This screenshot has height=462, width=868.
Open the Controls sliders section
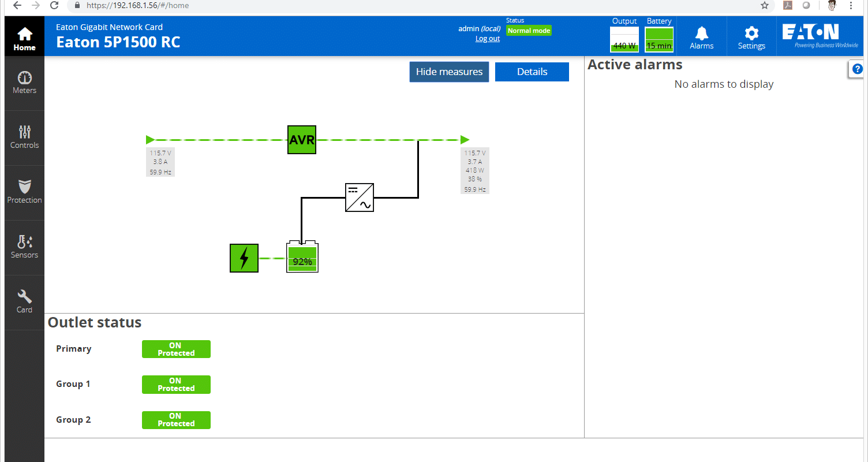pyautogui.click(x=24, y=138)
